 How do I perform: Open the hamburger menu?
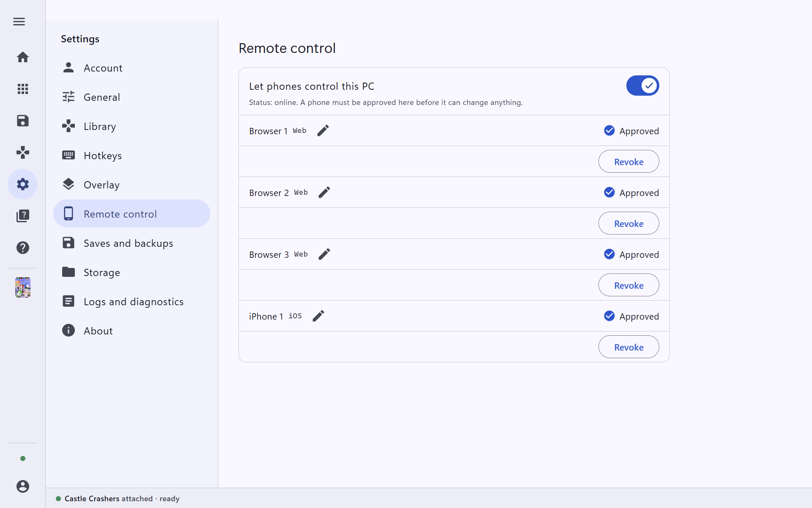point(19,22)
